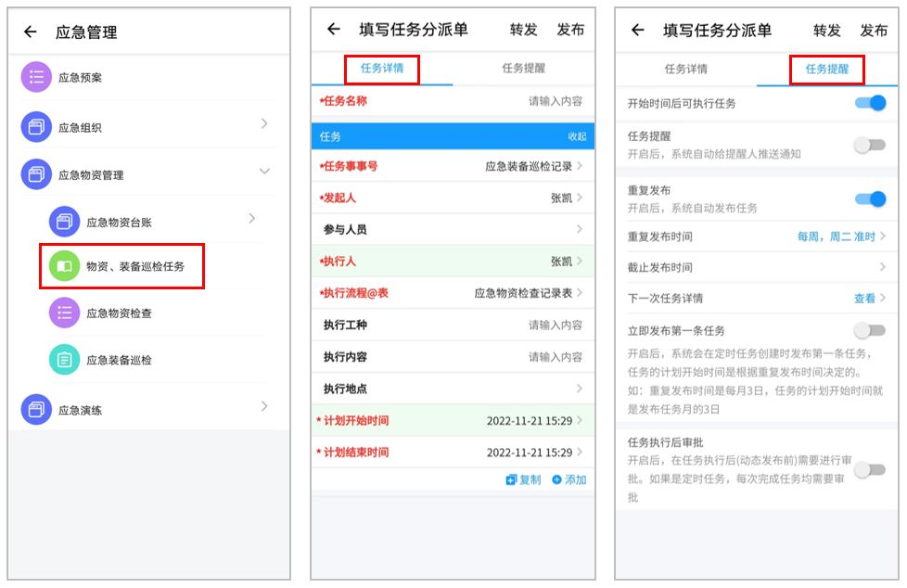Open 重复发布时间 selector 每周，周二 准时

[x=840, y=236]
